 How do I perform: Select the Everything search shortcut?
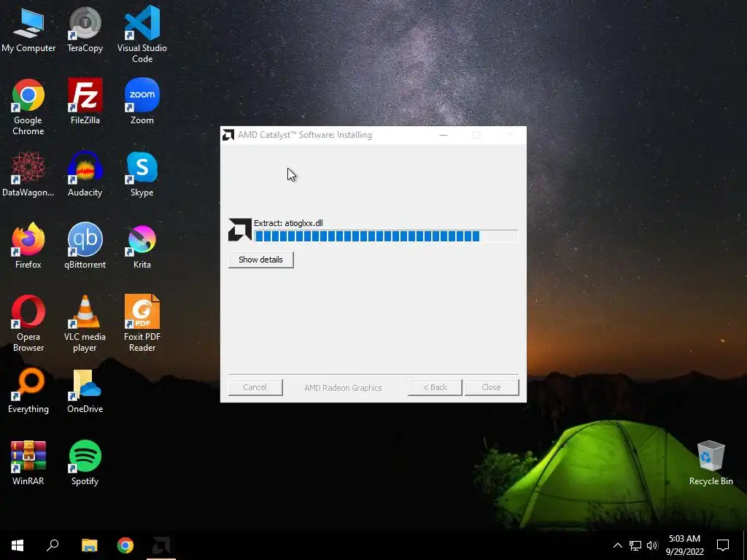coord(28,391)
